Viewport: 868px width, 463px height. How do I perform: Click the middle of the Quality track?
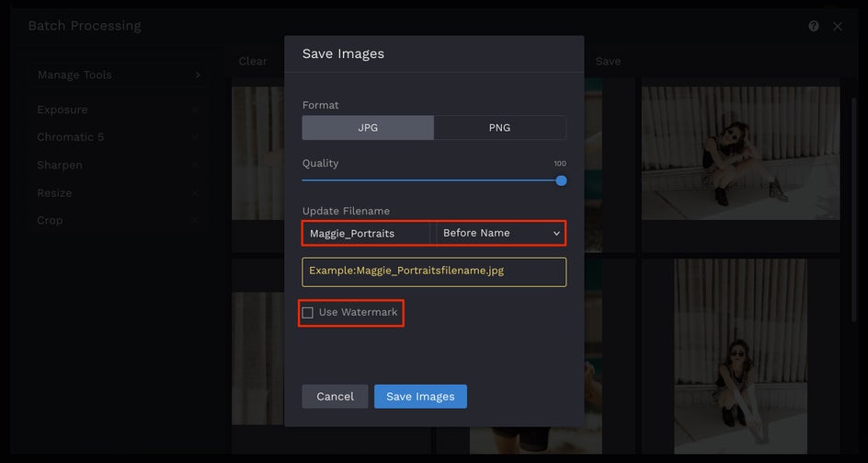432,180
